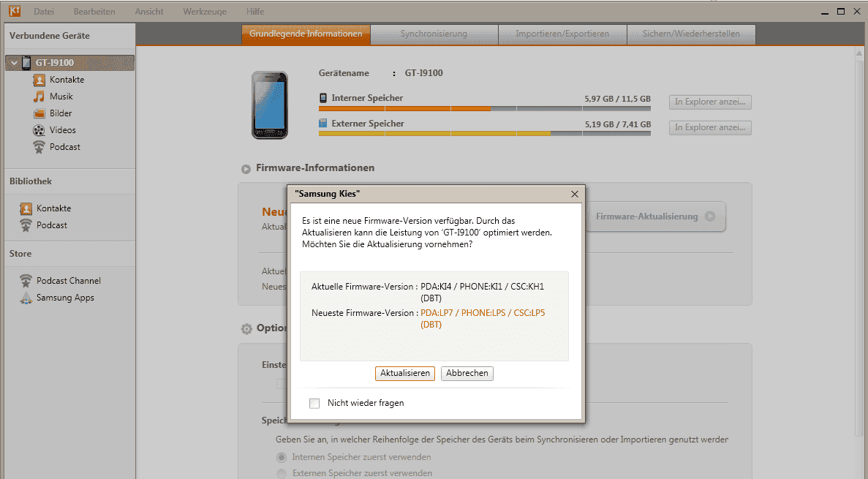This screenshot has height=479, width=868.
Task: Start Firmware-Aktualisierung button
Action: point(655,216)
